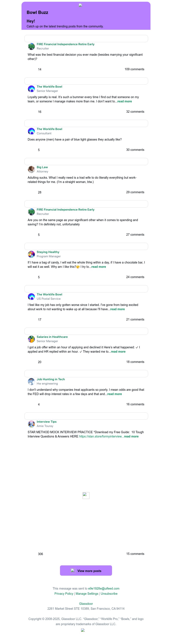172x644 pixels.
Task: Click the e9e1928e@uifeed.com email address
Action: 104,589
